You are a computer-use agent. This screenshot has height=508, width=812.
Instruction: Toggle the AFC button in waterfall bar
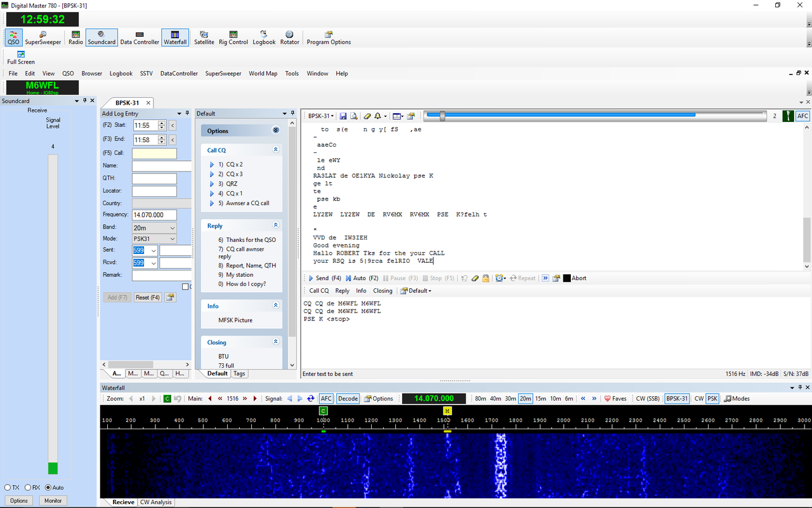(x=326, y=399)
